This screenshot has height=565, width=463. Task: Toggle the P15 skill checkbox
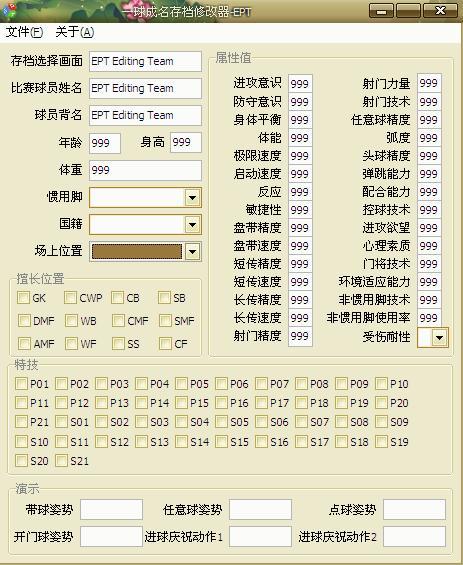click(x=182, y=402)
